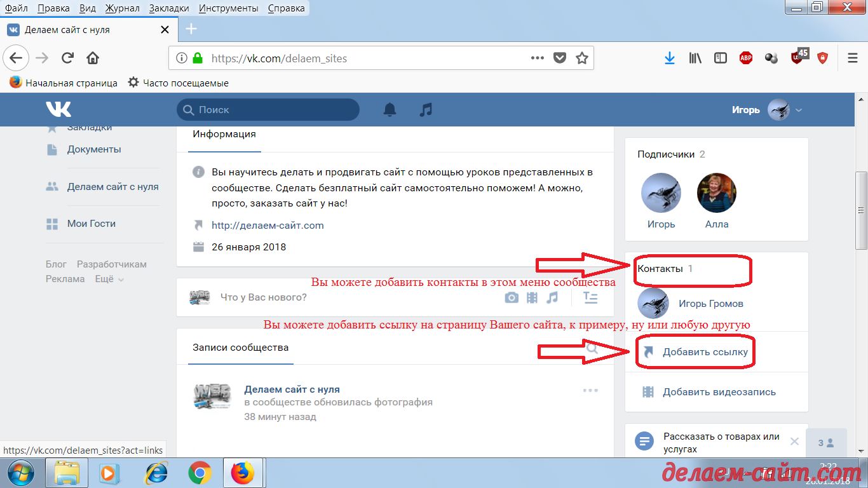
Task: Open the Журнал menu
Action: click(122, 8)
